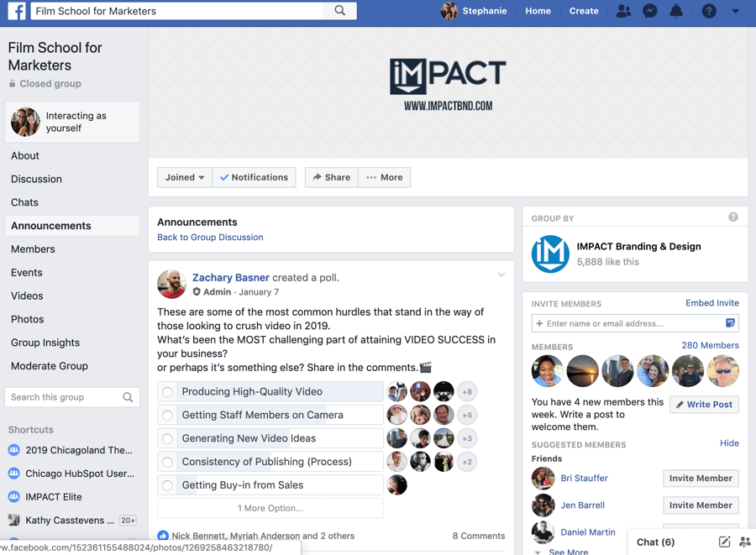Click the group search magnifier icon
The height and width of the screenshot is (555, 756).
[x=128, y=397]
